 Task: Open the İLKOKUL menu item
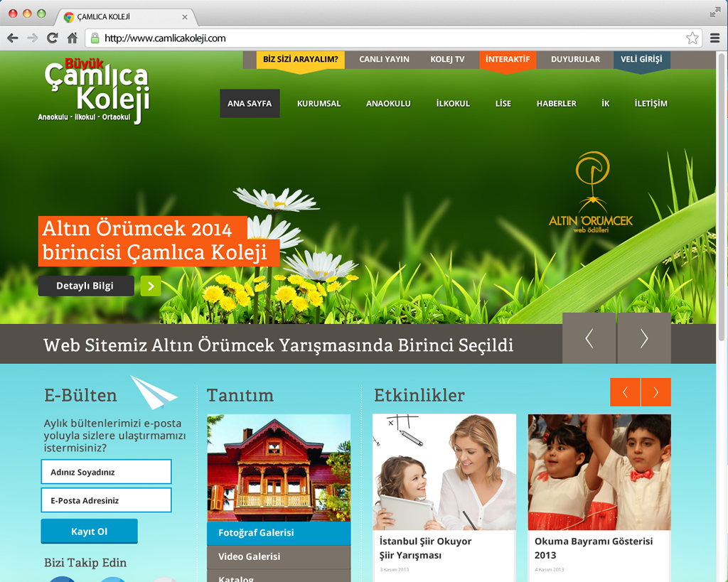(x=453, y=104)
